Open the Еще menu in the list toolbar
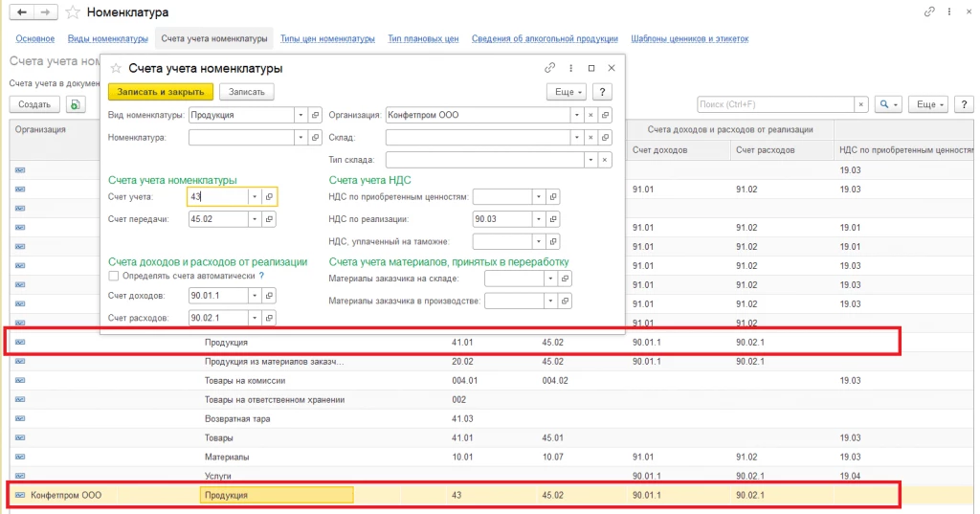Image resolution: width=980 pixels, height=514 pixels. click(928, 104)
